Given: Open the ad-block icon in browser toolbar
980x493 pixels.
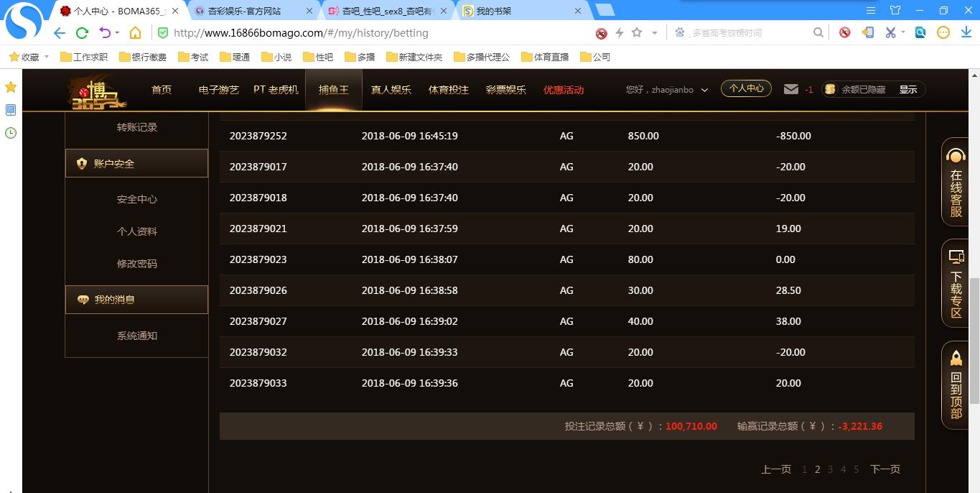Looking at the screenshot, I should point(845,32).
